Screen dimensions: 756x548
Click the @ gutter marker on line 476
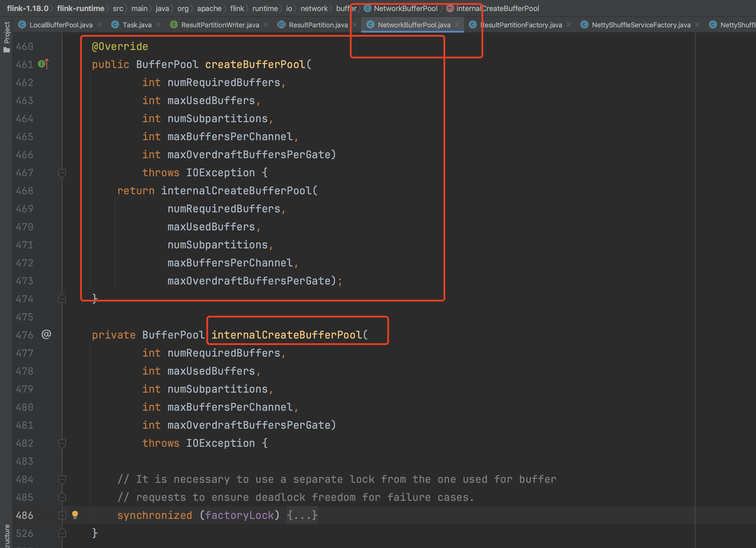pyautogui.click(x=46, y=334)
